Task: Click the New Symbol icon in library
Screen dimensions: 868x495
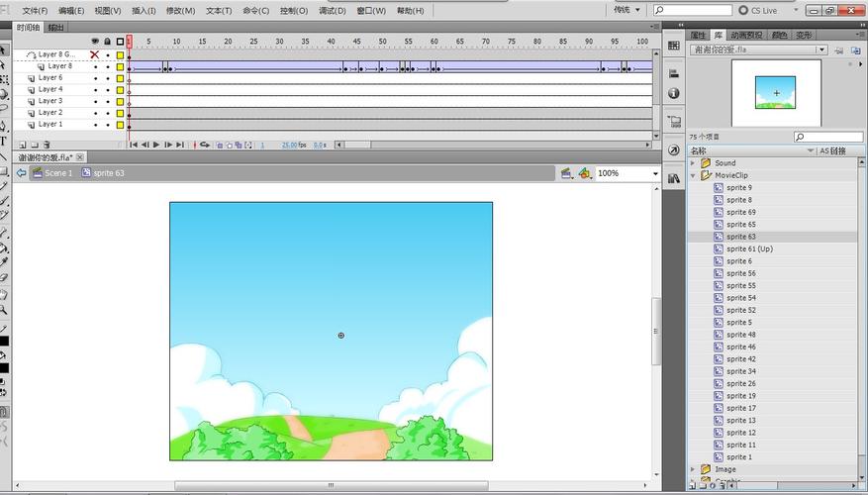Action: pos(693,485)
